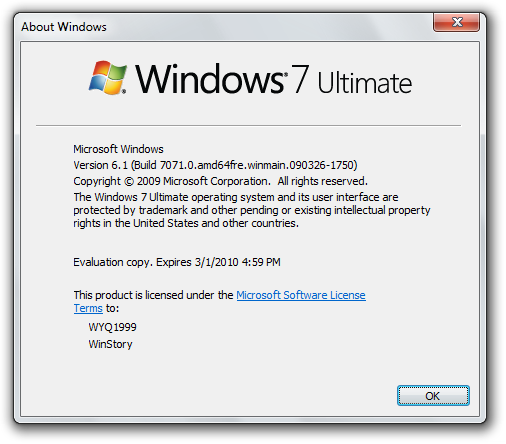Click the OK button
The image size is (506, 444).
[433, 396]
